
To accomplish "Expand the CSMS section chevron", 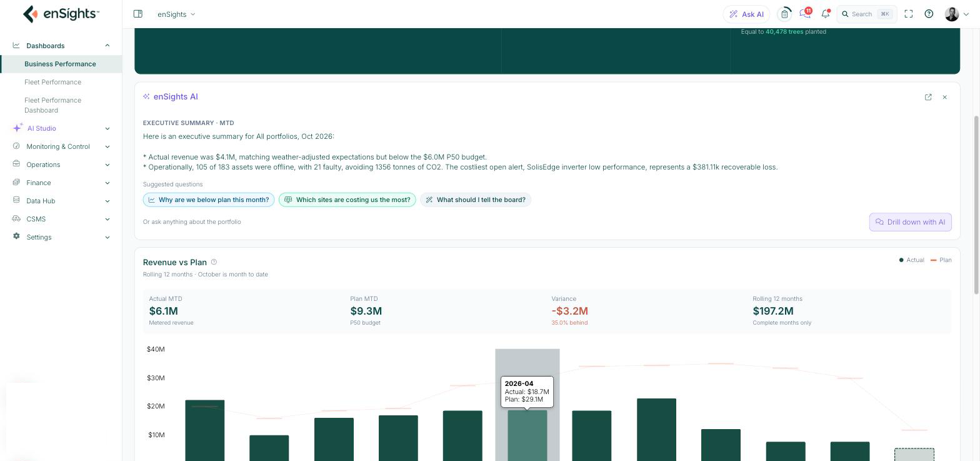I will point(107,219).
